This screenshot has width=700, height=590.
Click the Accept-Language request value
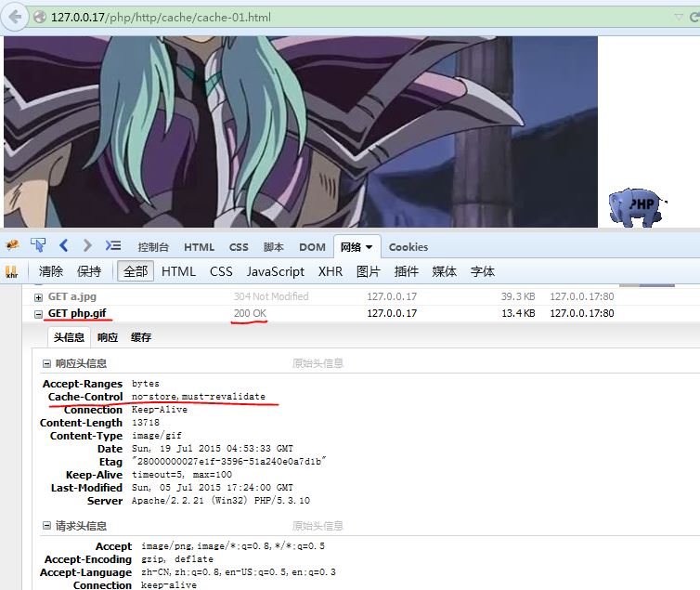point(239,572)
